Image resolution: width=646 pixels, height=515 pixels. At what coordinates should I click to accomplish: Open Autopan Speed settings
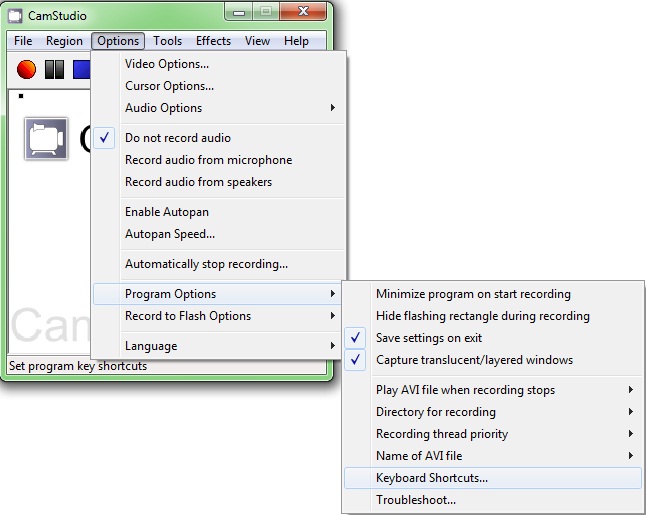tap(219, 234)
